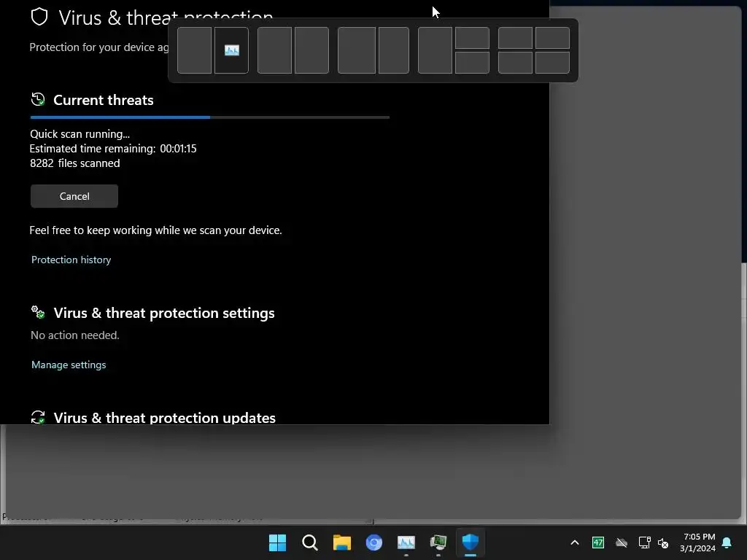Click the protection settings gears icon
747x560 pixels.
[x=38, y=312]
